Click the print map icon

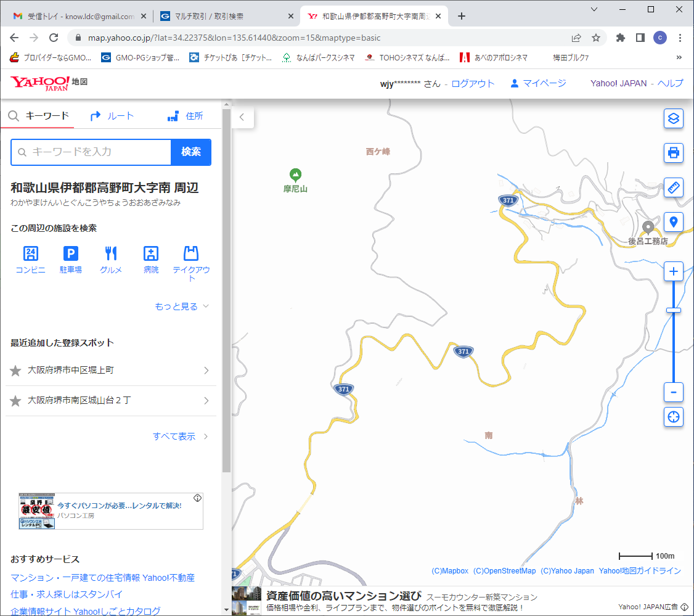pyautogui.click(x=673, y=152)
